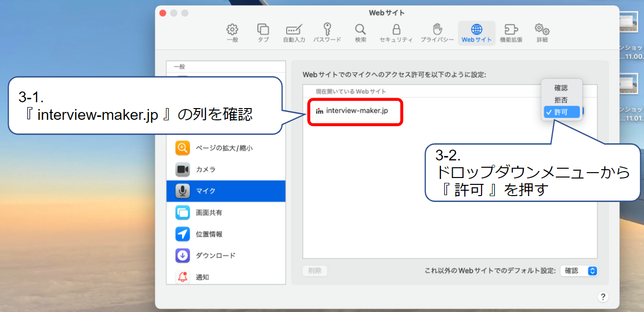Select ダウンロード in the sidebar
644x312 pixels.
pyautogui.click(x=226, y=255)
